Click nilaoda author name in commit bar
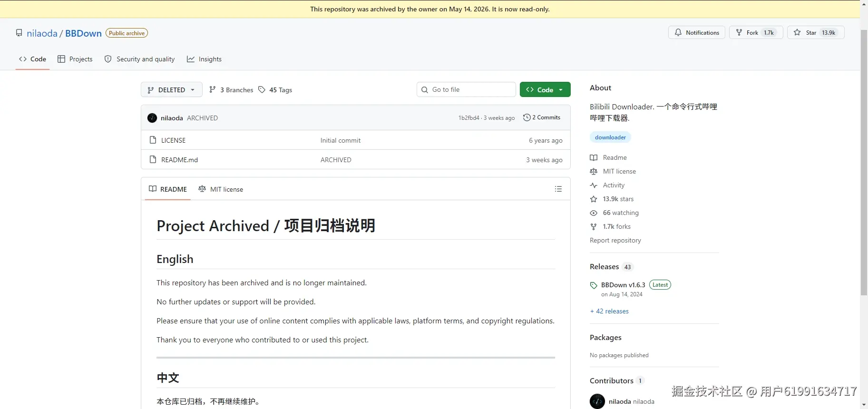Screen dimensions: 868x409 (x=172, y=118)
